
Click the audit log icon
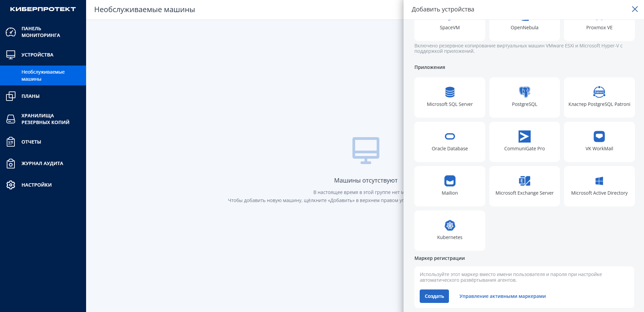11,163
